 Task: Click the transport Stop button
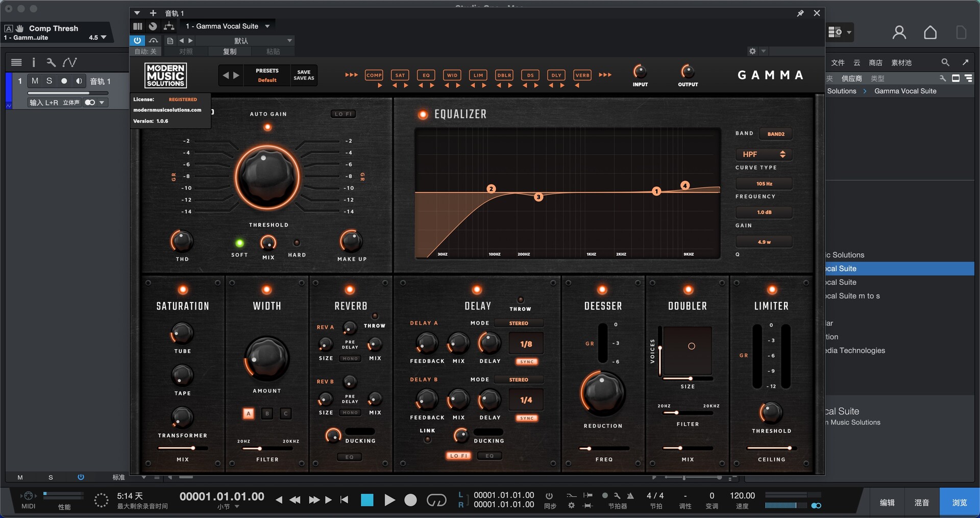[x=367, y=500]
